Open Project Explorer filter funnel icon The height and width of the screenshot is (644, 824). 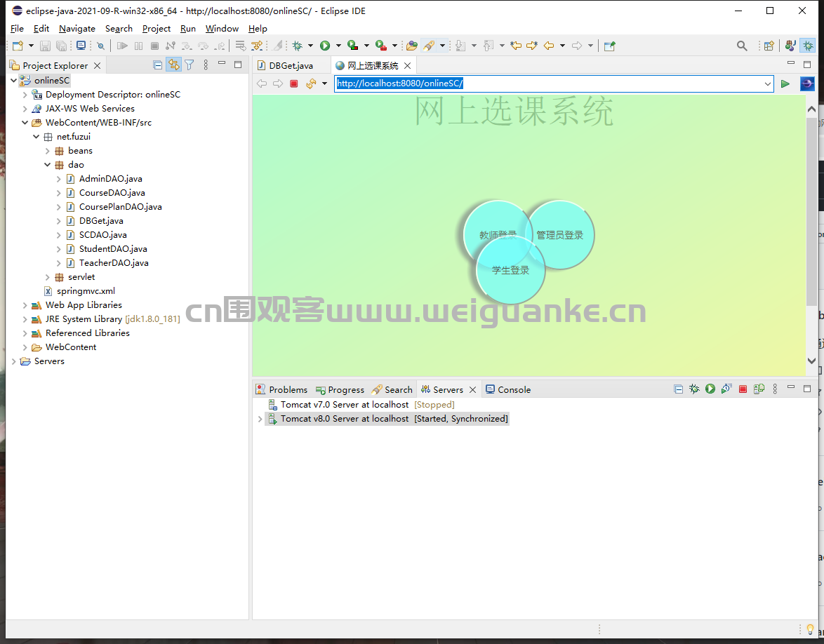coord(190,65)
